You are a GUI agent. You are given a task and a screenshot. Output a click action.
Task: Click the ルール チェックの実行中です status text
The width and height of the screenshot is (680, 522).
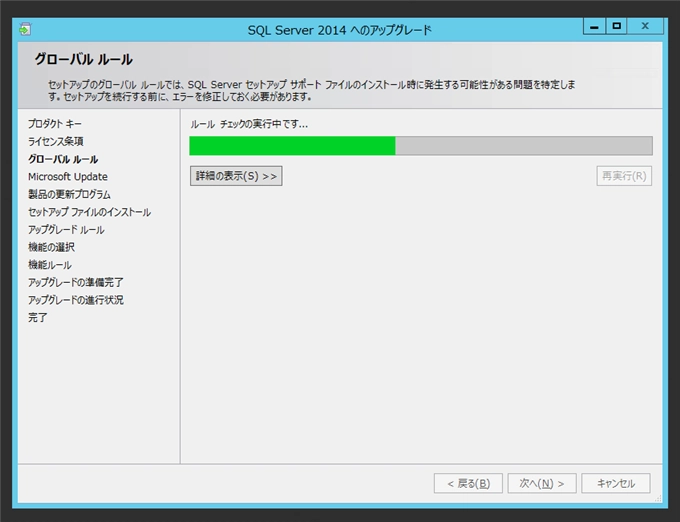[x=249, y=124]
